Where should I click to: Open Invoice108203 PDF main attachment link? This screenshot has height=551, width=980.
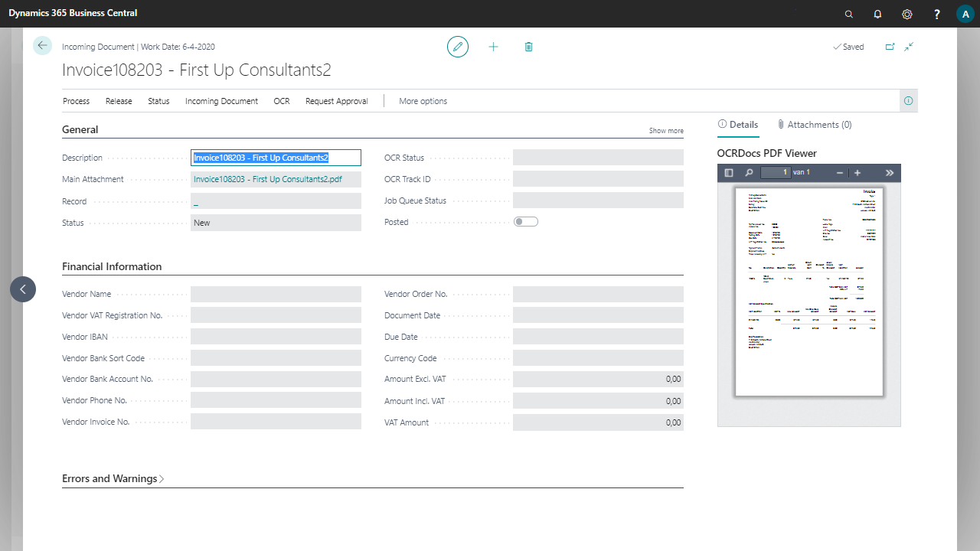(x=267, y=179)
